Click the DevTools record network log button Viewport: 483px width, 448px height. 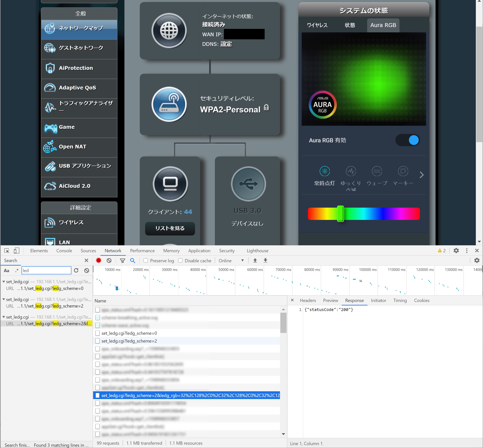98,260
